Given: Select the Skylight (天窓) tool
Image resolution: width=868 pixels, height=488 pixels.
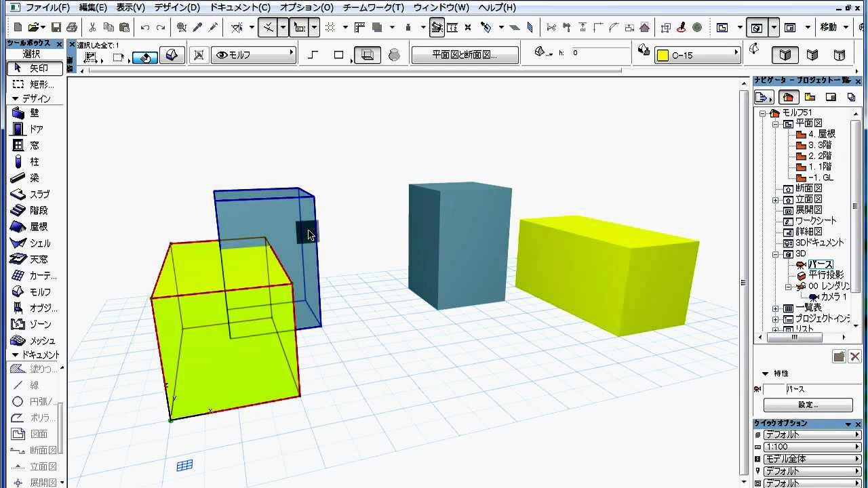Looking at the screenshot, I should [x=35, y=259].
